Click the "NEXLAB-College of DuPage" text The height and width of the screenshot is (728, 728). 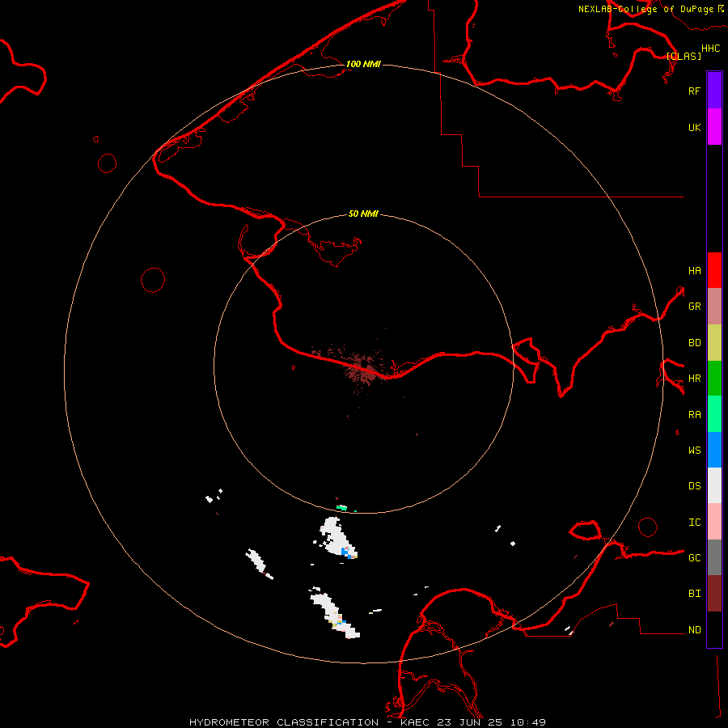click(645, 9)
